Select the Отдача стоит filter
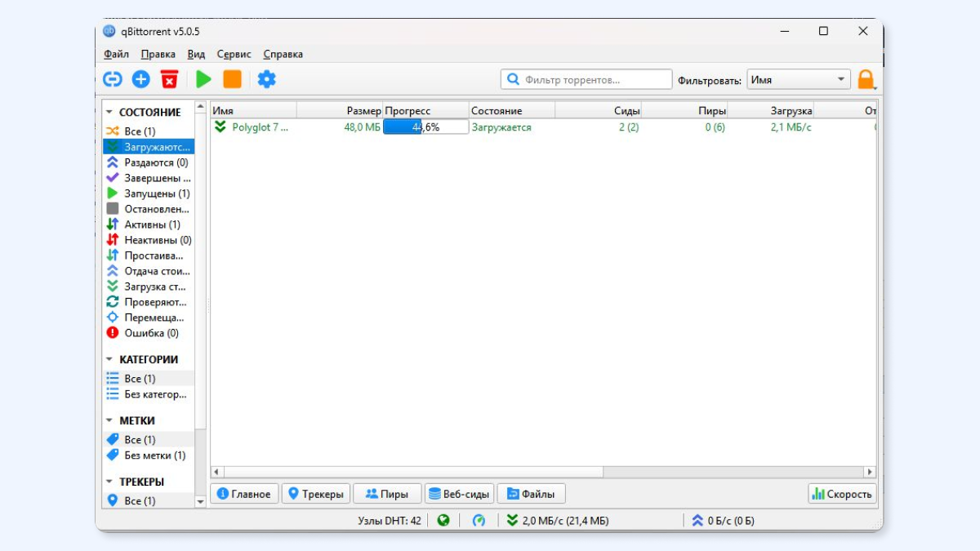This screenshot has height=551, width=980. point(149,271)
